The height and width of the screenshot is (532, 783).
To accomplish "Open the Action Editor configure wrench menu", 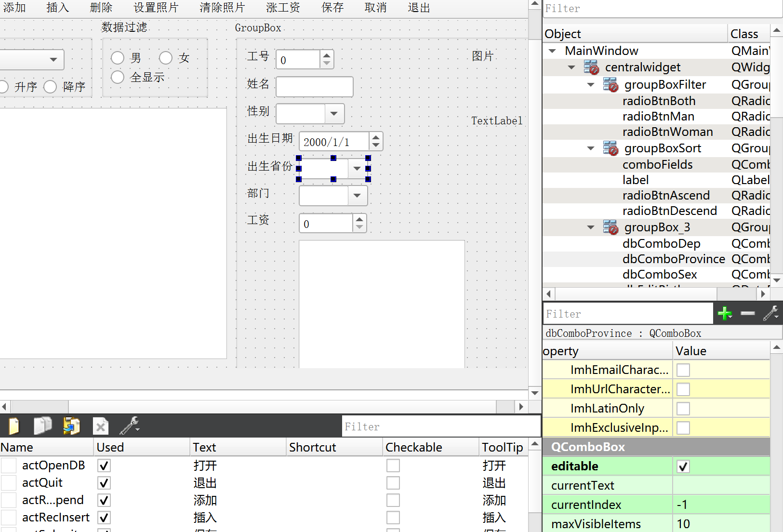I will 129,426.
